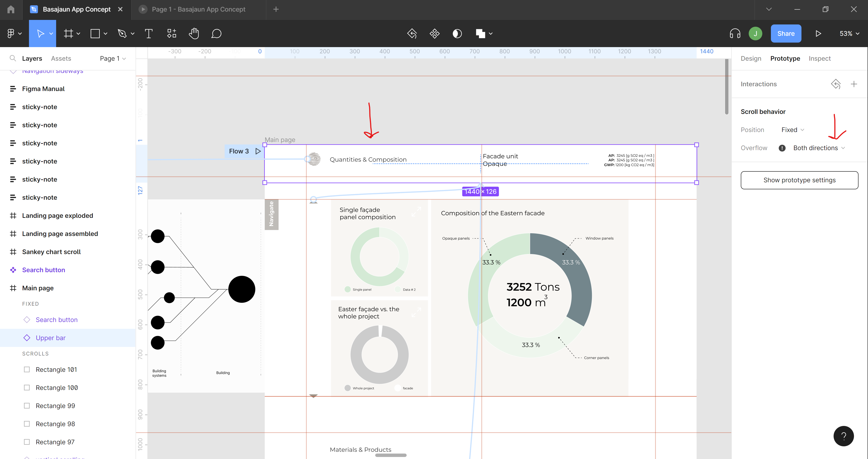The image size is (868, 459).
Task: Present the prototype with play icon
Action: click(x=818, y=33)
